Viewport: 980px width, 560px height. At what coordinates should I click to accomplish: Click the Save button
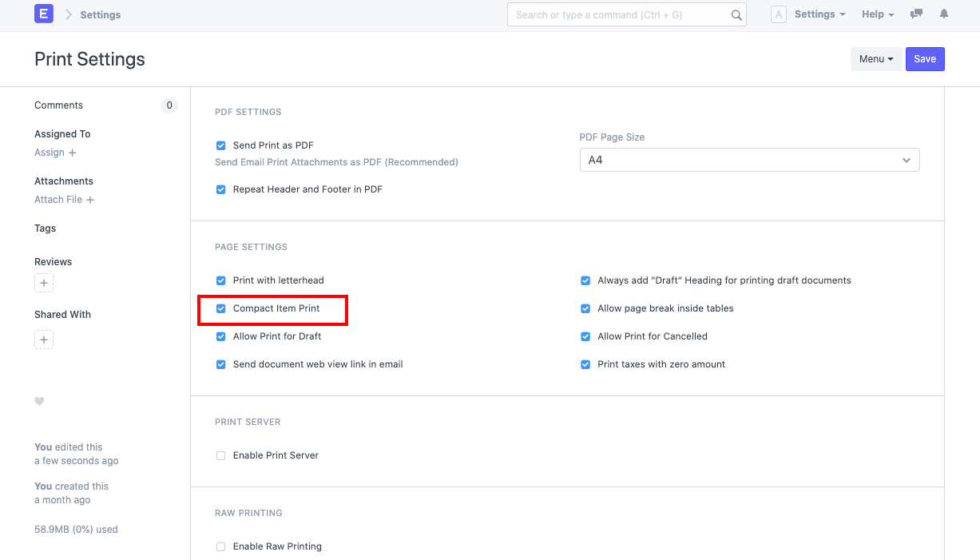coord(925,59)
